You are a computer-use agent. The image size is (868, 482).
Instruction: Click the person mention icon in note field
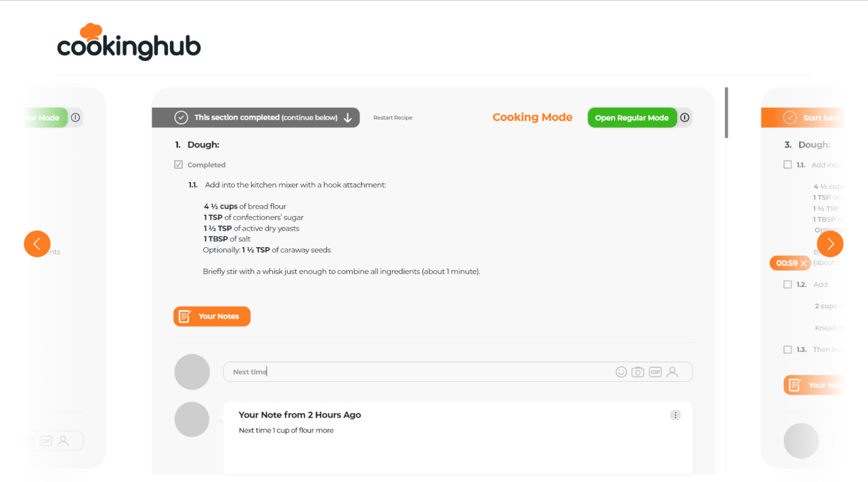coord(673,372)
